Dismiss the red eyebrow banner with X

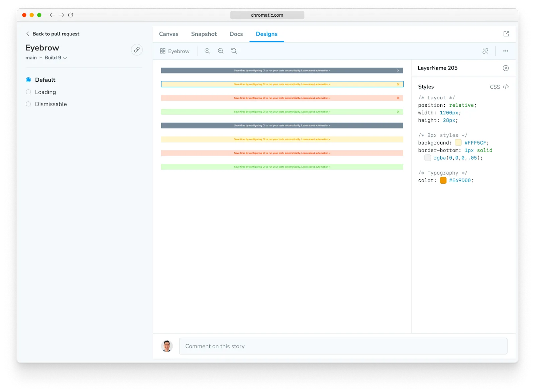point(398,98)
